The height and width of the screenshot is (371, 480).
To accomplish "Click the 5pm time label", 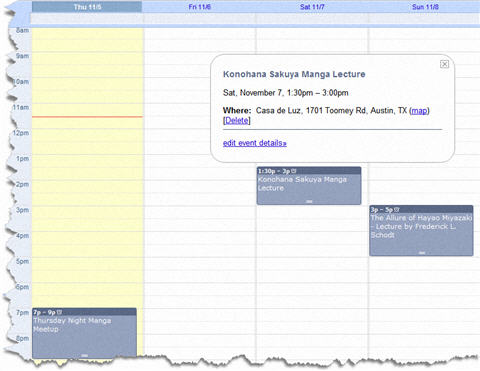I will pyautogui.click(x=22, y=261).
